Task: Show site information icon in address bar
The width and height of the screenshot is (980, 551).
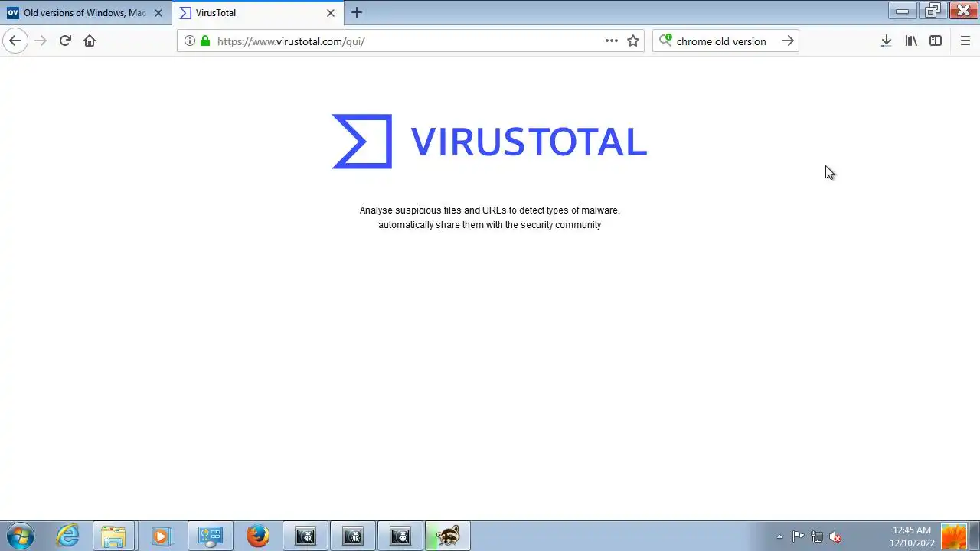Action: click(190, 41)
